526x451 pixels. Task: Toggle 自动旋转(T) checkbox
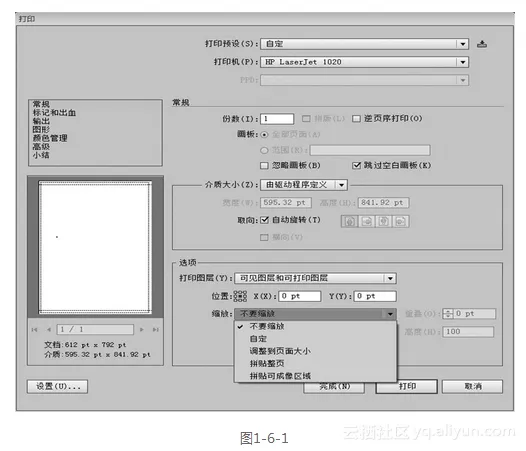click(265, 220)
